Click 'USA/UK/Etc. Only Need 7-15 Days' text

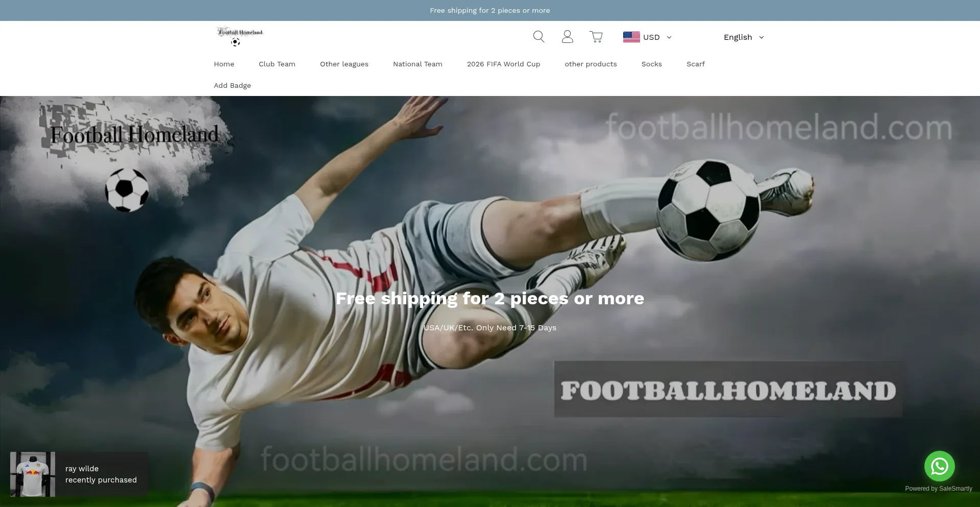tap(490, 328)
